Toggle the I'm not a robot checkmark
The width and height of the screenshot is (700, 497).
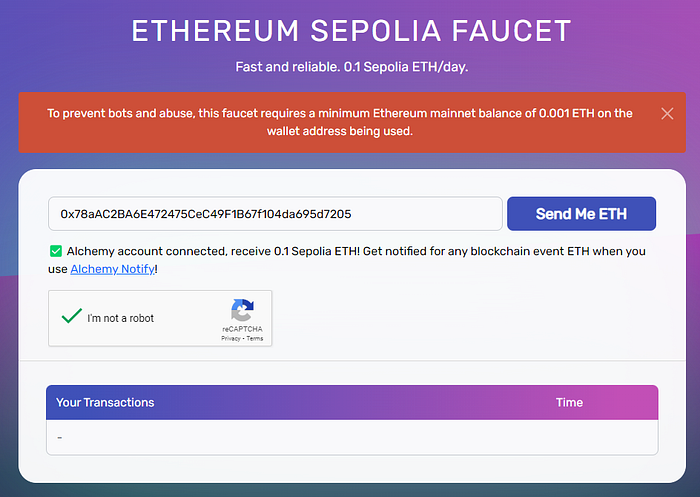[x=71, y=316]
